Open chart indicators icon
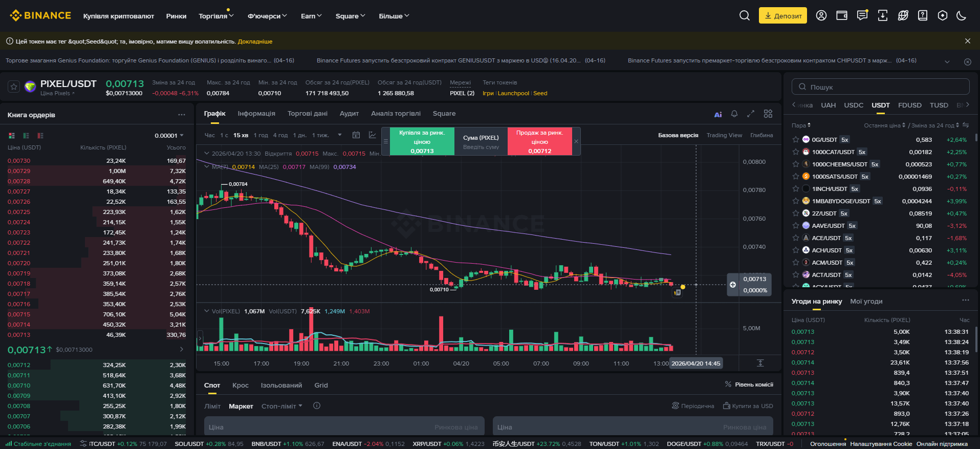 click(373, 135)
